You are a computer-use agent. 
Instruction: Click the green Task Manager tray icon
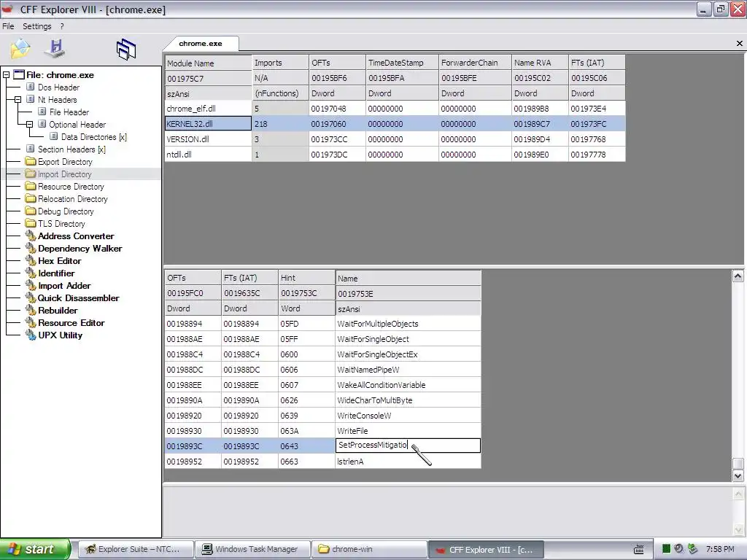point(667,549)
